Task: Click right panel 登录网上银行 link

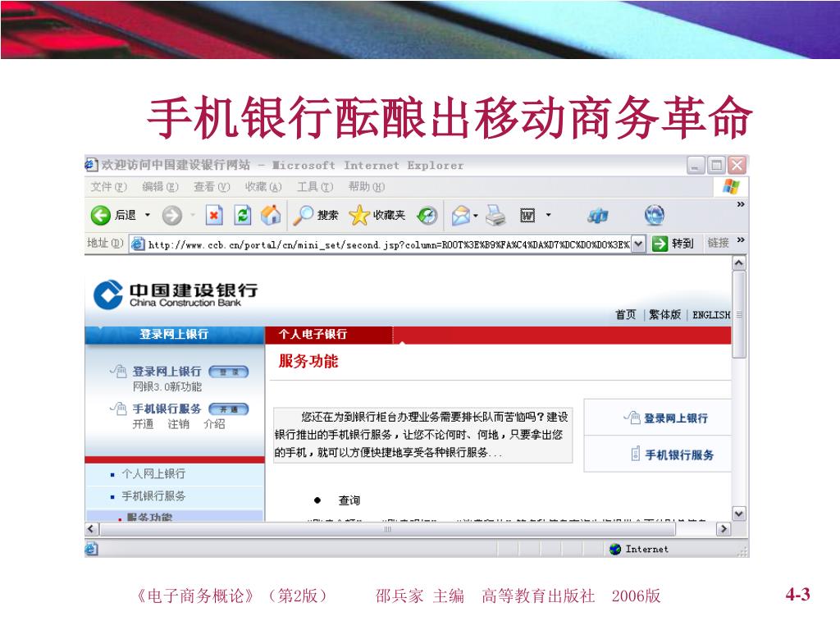Action: coord(676,418)
